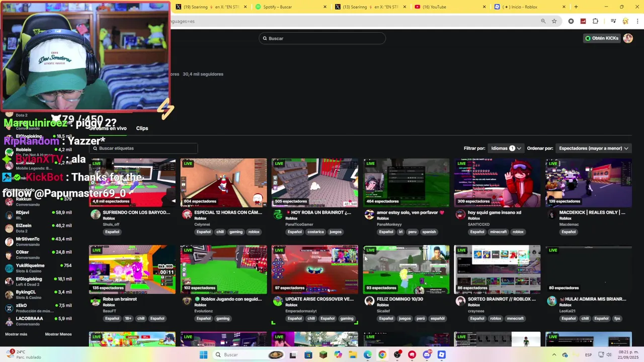
Task: Expand the Idiomas filter dropdown
Action: pos(506,148)
